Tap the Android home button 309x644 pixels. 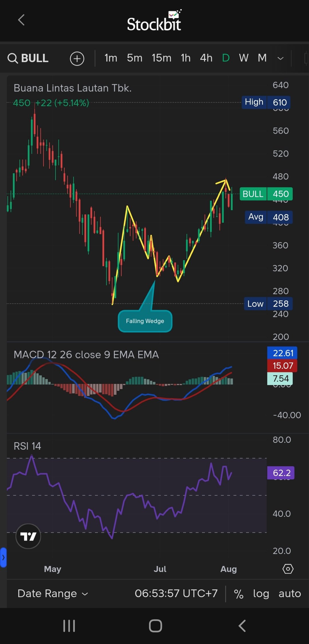155,626
